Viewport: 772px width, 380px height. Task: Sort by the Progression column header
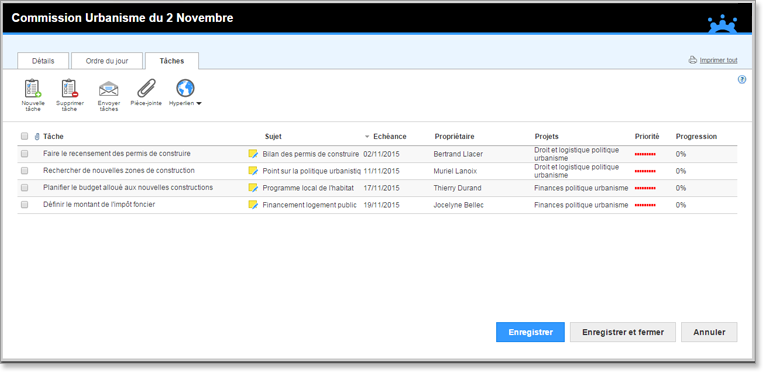click(x=696, y=136)
